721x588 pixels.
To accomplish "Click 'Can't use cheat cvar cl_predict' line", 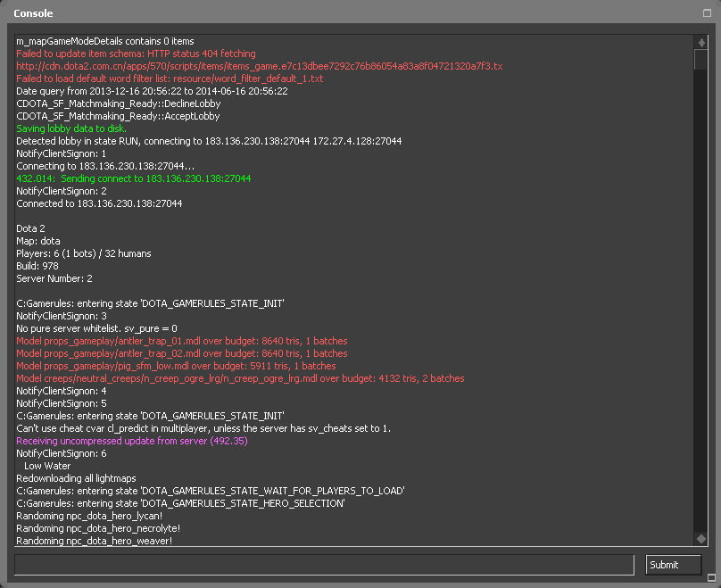I will point(203,428).
